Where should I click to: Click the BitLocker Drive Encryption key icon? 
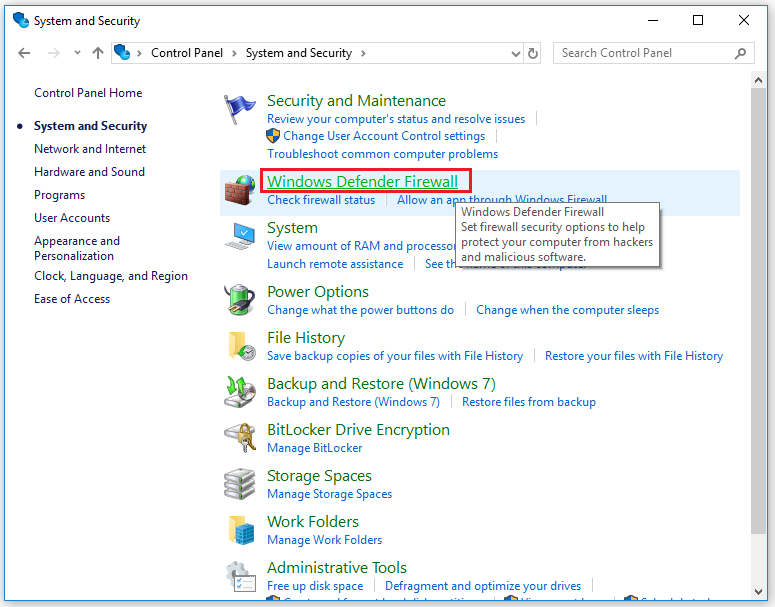(240, 437)
